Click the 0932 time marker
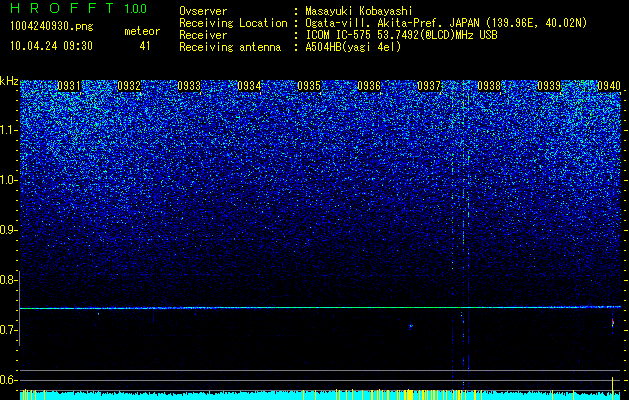 tap(129, 86)
